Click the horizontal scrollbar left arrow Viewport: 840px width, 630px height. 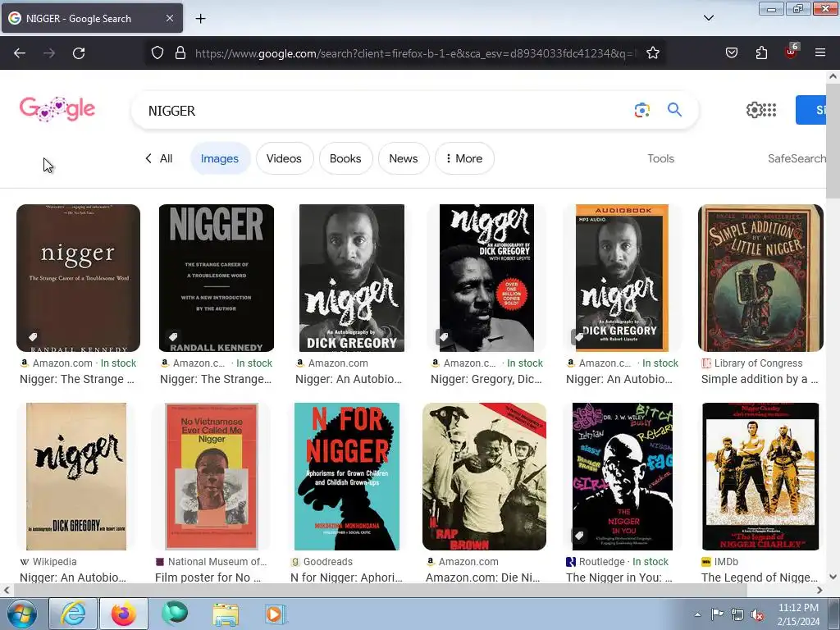point(7,590)
